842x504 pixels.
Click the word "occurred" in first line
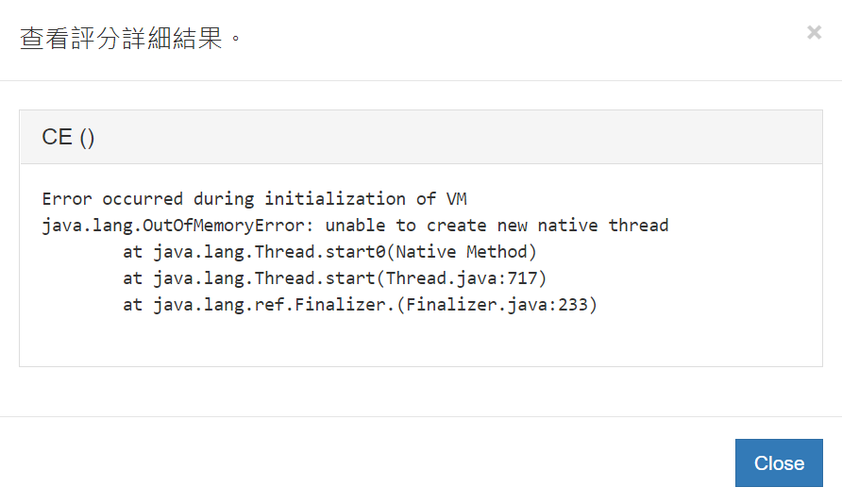click(x=143, y=198)
